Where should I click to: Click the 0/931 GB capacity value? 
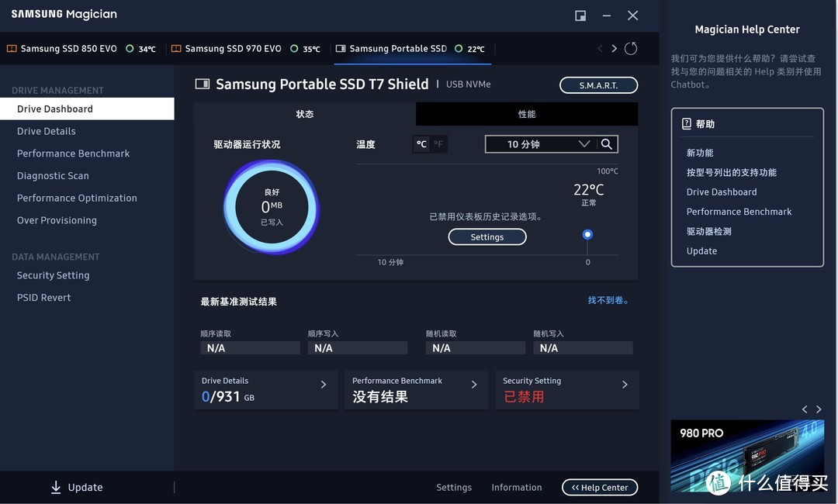tap(227, 397)
